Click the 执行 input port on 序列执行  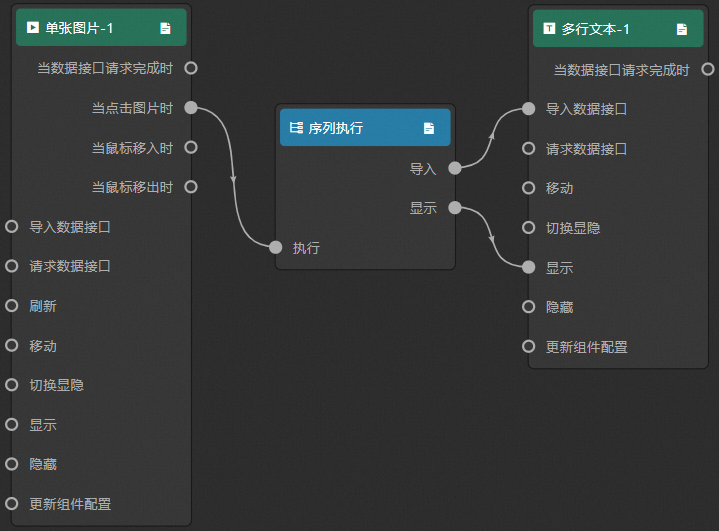(x=277, y=248)
